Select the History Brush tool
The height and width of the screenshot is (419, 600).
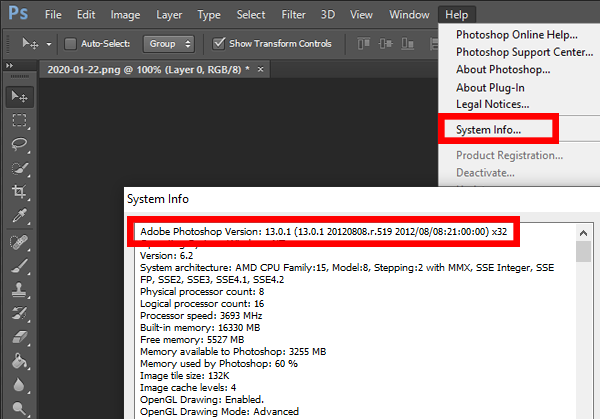point(20,313)
